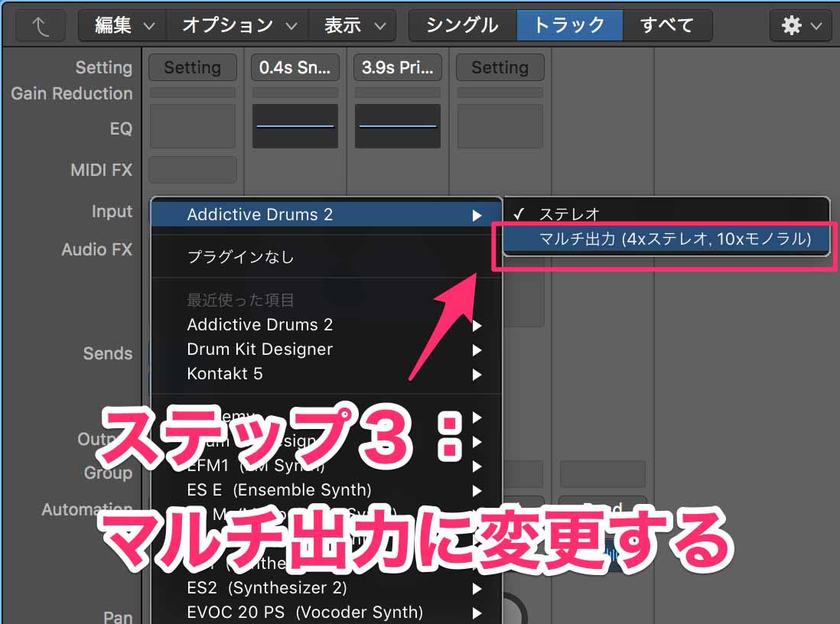Image resolution: width=840 pixels, height=624 pixels.
Task: Click the 0.4s Sn... setting button
Action: pyautogui.click(x=295, y=67)
